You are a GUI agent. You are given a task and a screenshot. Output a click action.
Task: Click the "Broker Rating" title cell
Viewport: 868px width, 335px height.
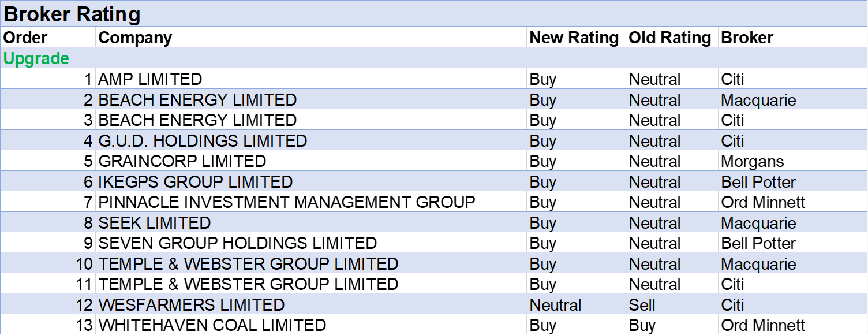point(72,14)
